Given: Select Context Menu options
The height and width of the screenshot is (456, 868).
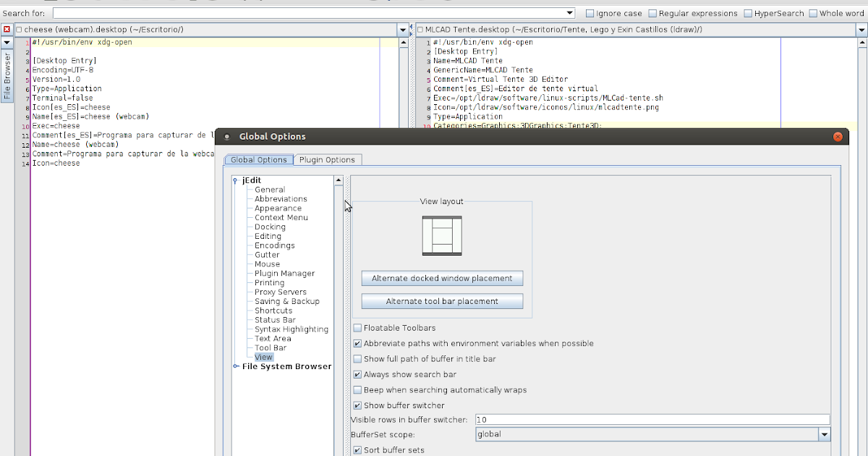Looking at the screenshot, I should point(281,217).
